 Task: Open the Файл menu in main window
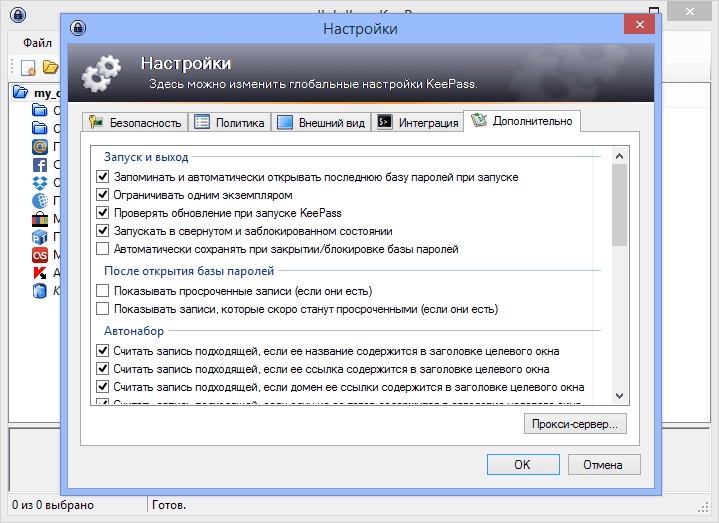coord(37,43)
